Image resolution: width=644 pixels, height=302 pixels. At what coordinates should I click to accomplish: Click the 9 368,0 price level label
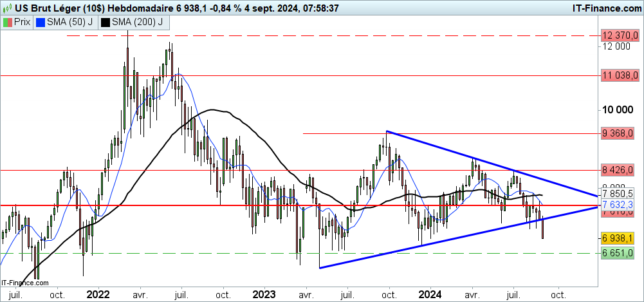click(620, 133)
